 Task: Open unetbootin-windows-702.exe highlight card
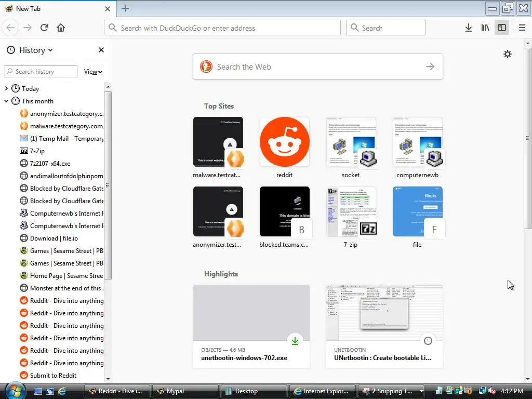[251, 326]
